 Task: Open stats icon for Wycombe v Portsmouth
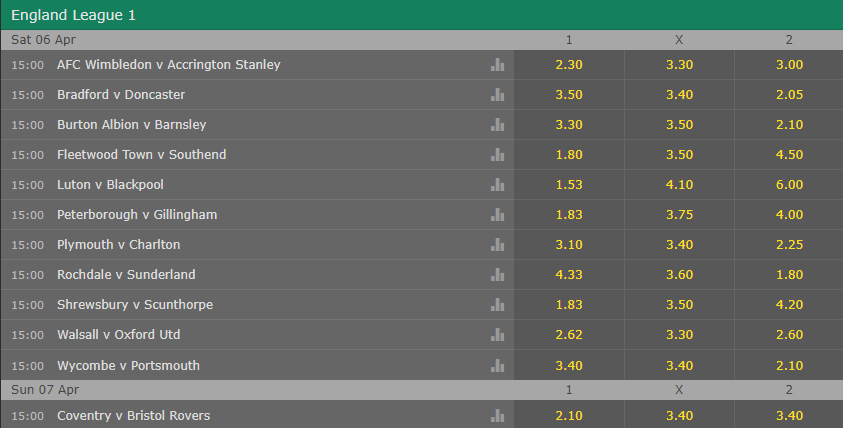point(497,366)
